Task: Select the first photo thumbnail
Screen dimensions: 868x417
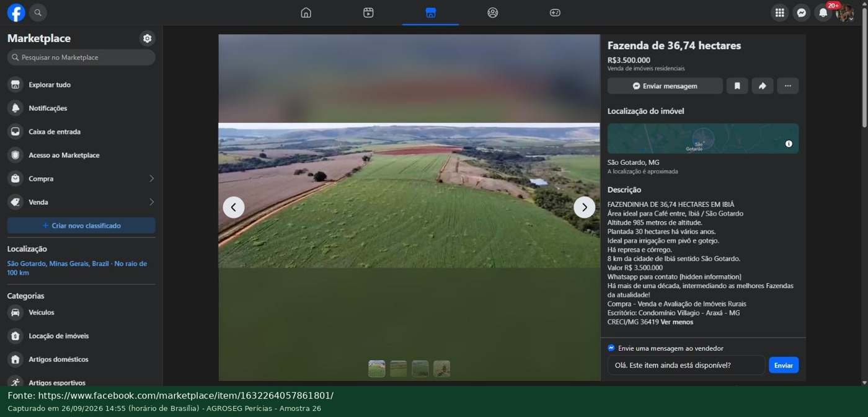Action: [x=377, y=369]
